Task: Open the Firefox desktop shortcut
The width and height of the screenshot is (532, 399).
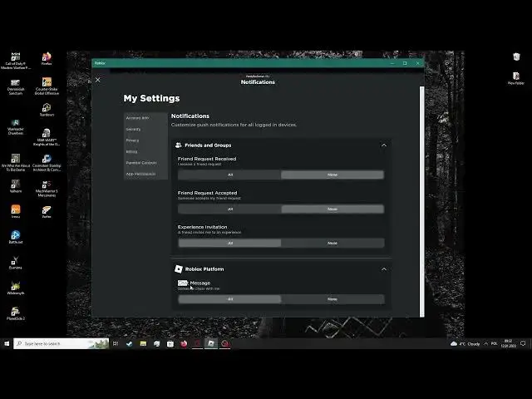Action: [47, 59]
